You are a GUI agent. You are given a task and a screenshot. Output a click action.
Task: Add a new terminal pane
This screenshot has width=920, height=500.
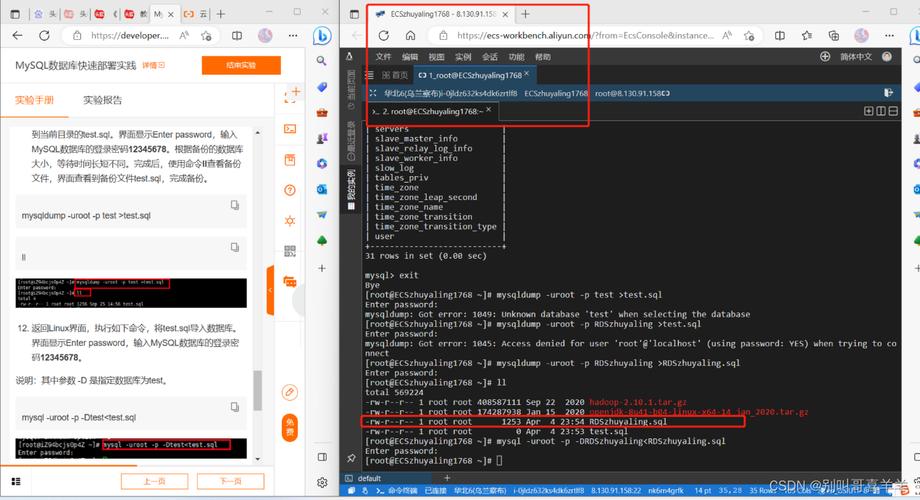868,111
